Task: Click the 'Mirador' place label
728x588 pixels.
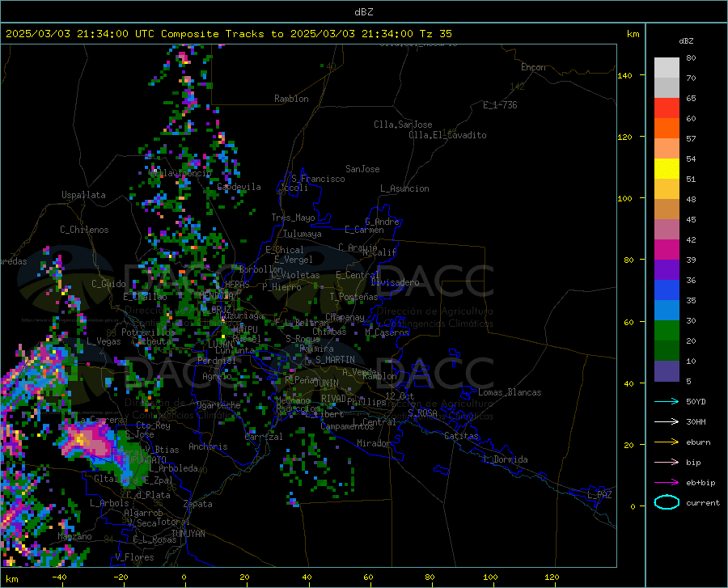Action: point(373,443)
